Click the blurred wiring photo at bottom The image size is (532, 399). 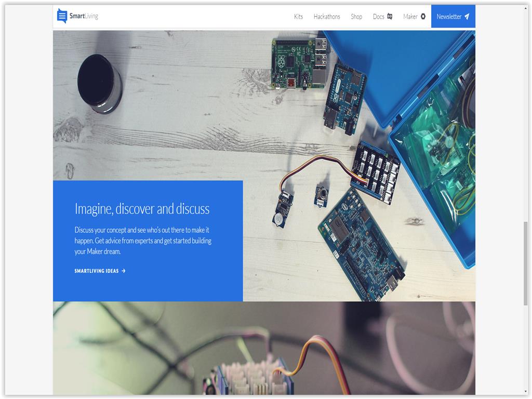point(264,348)
